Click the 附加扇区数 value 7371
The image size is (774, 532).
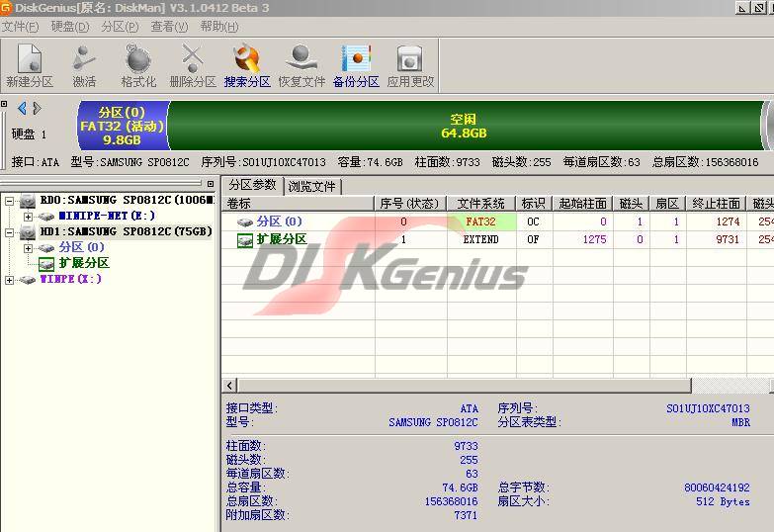click(466, 515)
